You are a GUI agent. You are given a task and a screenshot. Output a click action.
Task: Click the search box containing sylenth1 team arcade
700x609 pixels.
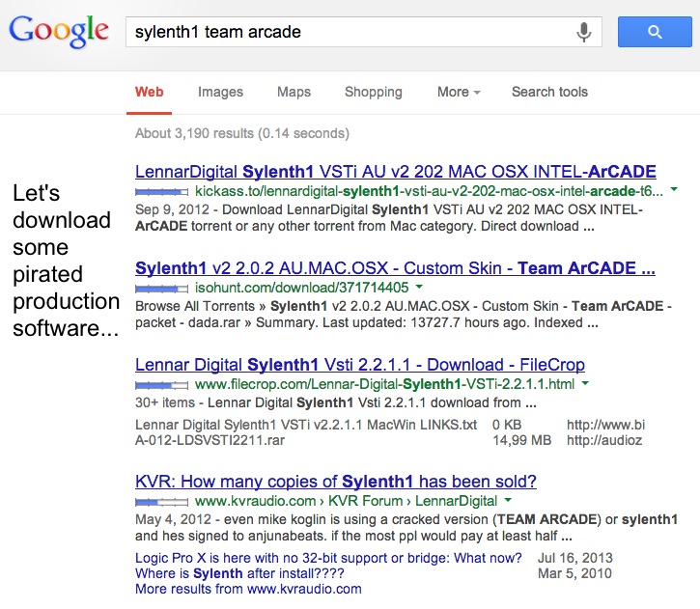pyautogui.click(x=364, y=32)
